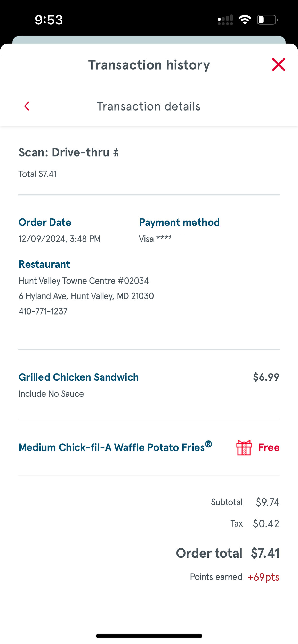
Task: Tap the +69pts points earned value
Action: click(x=263, y=577)
